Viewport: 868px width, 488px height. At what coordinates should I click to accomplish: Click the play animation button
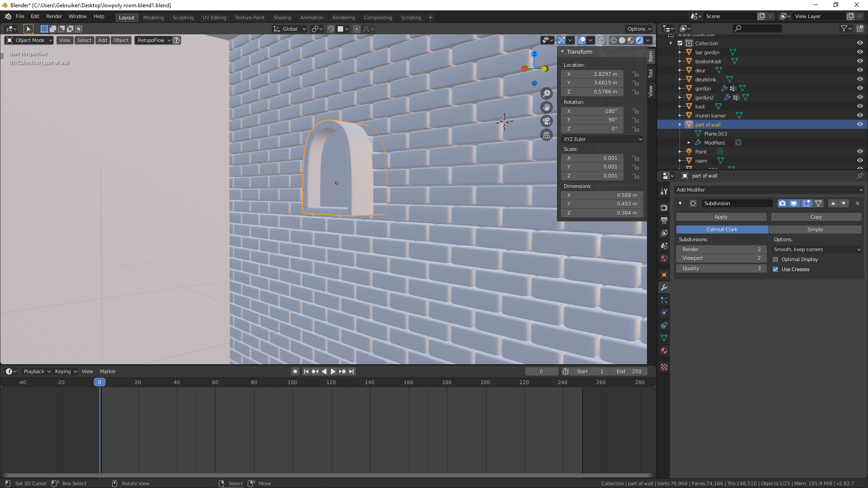click(333, 371)
